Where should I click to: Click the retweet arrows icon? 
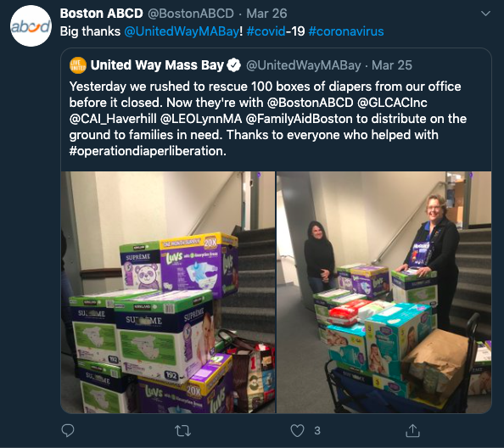click(x=182, y=431)
